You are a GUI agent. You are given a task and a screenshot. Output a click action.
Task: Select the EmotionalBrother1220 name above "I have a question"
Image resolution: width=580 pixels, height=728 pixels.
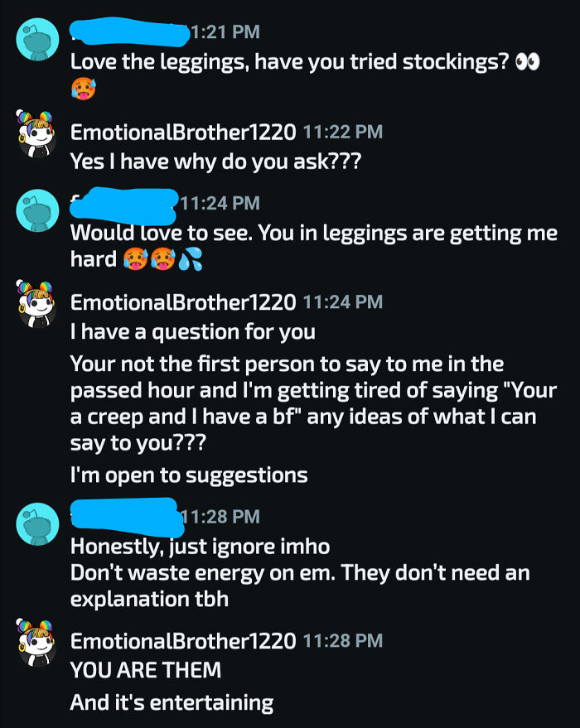[x=182, y=302]
